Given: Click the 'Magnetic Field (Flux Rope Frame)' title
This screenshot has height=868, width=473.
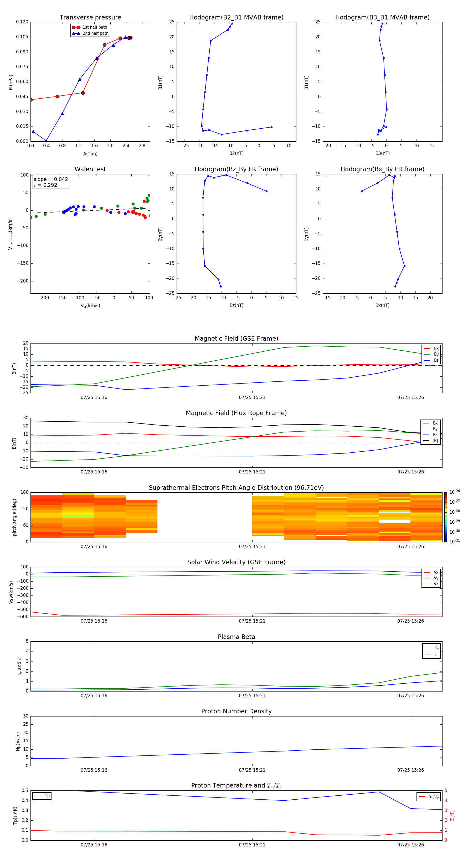Looking at the screenshot, I should [236, 413].
